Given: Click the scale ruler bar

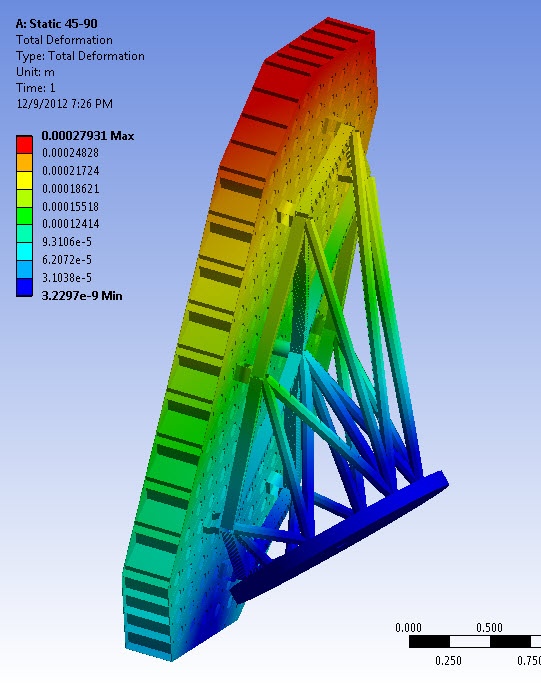Looking at the screenshot, I should [475, 641].
